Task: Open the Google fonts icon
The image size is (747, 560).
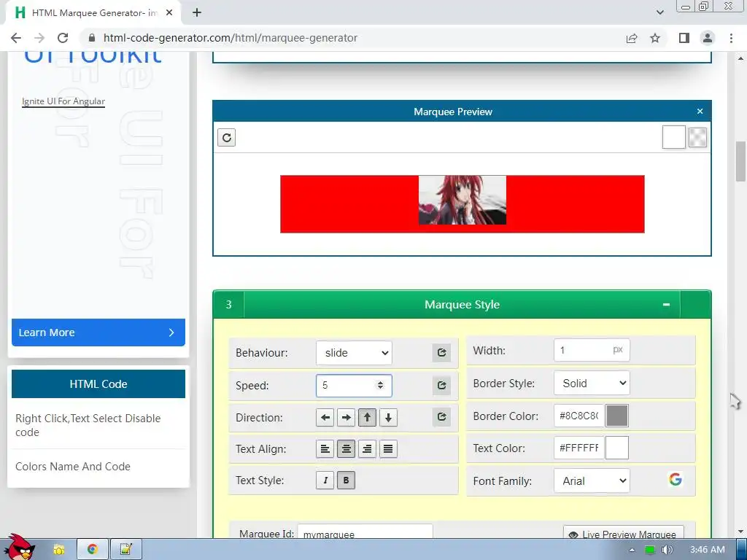Action: pos(675,479)
